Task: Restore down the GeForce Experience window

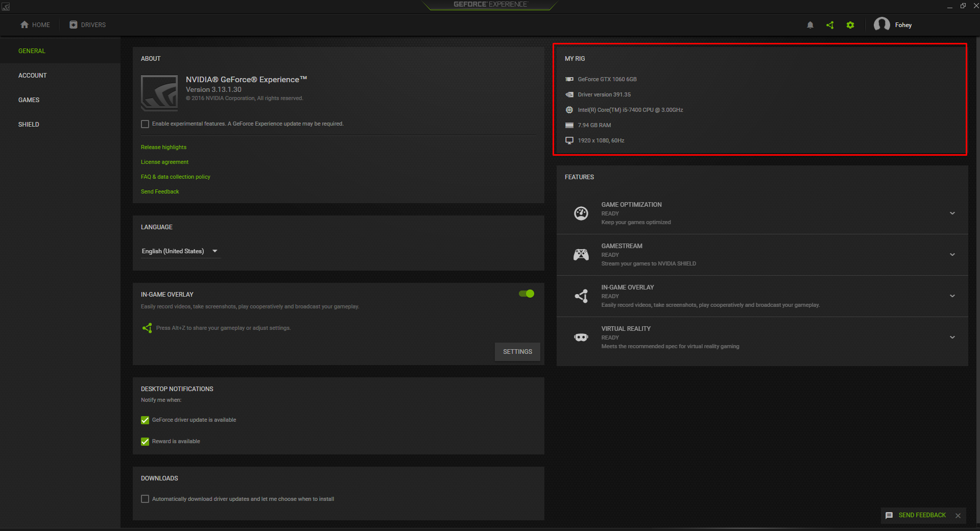Action: point(963,6)
